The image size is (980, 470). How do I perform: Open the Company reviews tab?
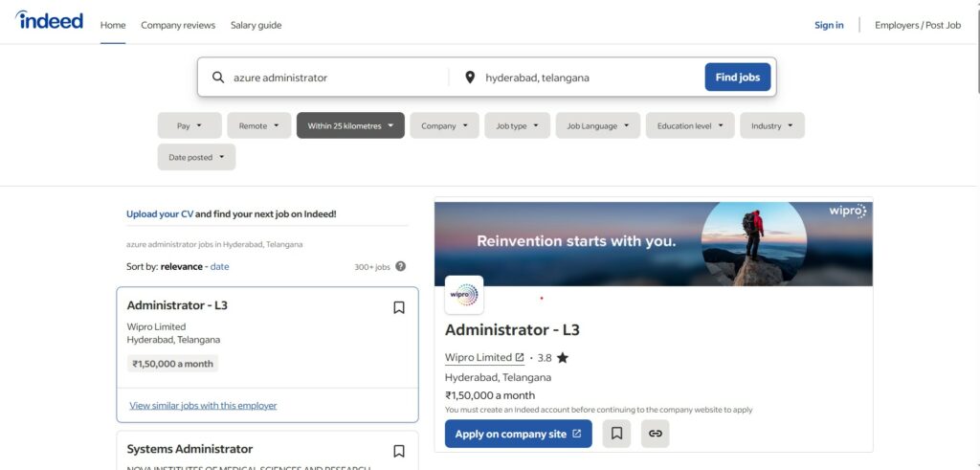coord(178,25)
